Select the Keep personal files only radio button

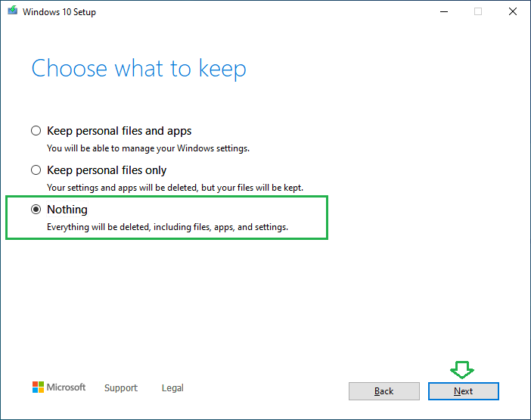(x=36, y=170)
